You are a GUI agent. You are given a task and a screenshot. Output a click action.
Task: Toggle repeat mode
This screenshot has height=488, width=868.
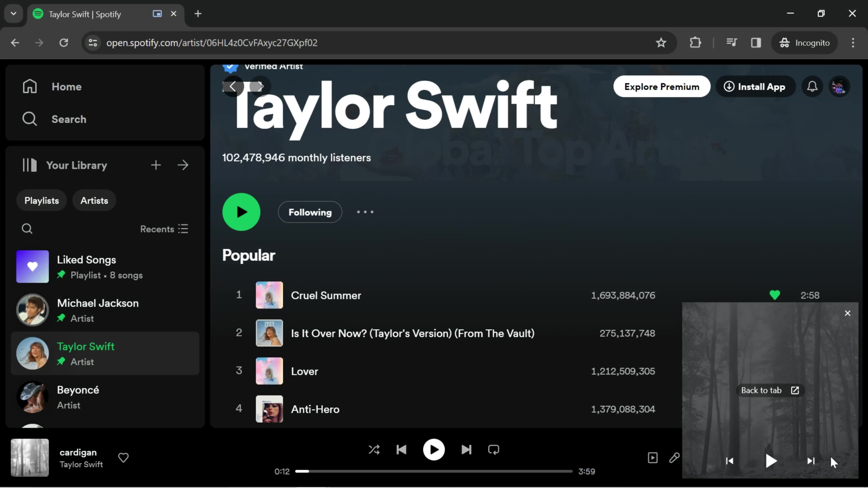click(494, 450)
